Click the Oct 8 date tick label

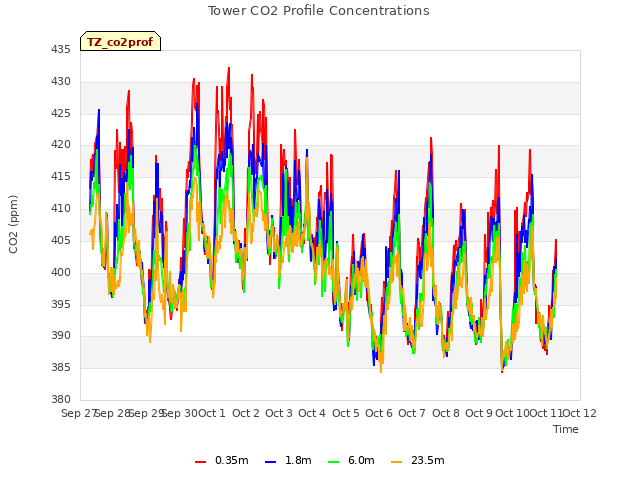(x=446, y=413)
